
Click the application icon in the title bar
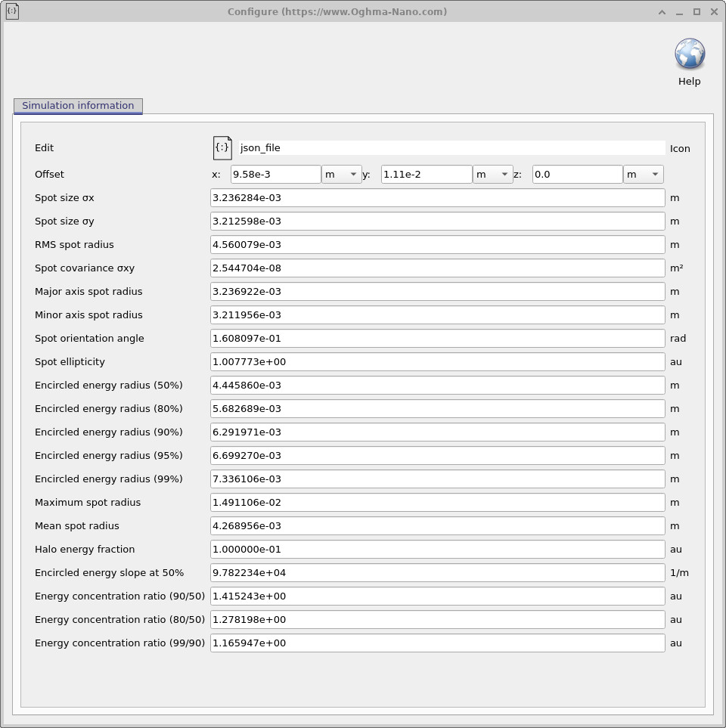click(x=11, y=11)
